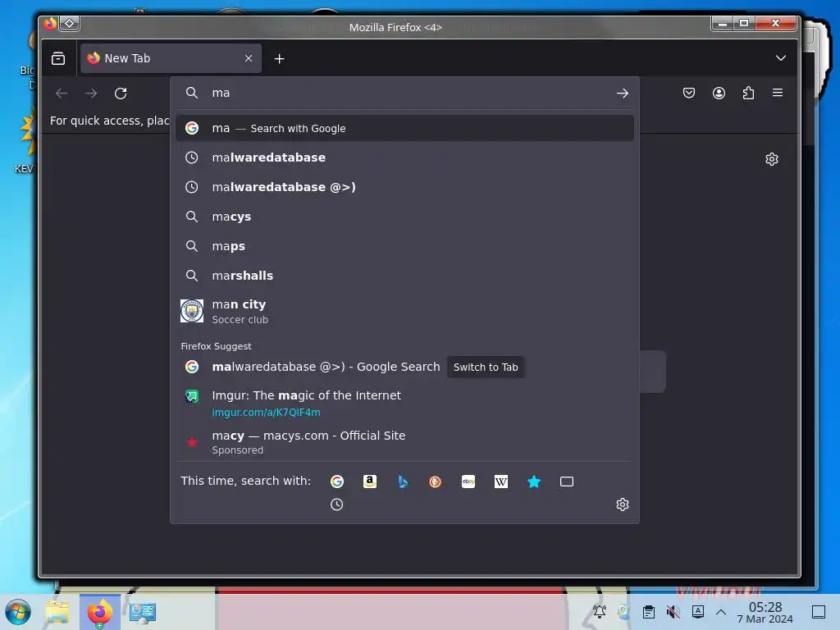This screenshot has height=630, width=840.
Task: Search this time with Wikipedia
Action: pyautogui.click(x=501, y=482)
